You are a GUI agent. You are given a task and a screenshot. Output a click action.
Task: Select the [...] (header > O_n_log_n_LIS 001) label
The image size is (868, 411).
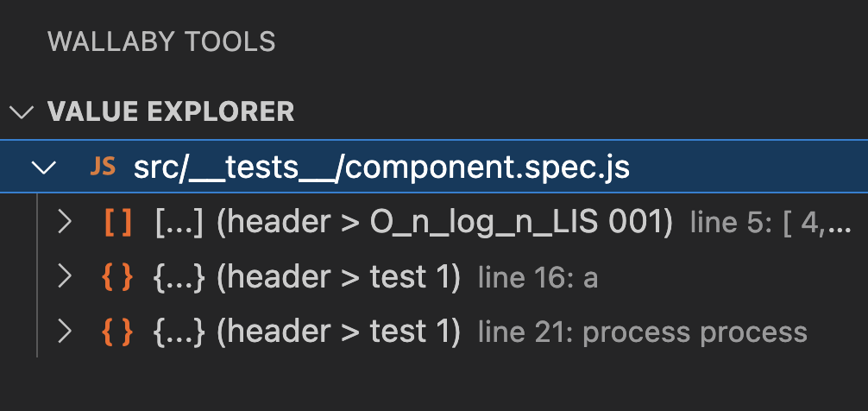414,222
